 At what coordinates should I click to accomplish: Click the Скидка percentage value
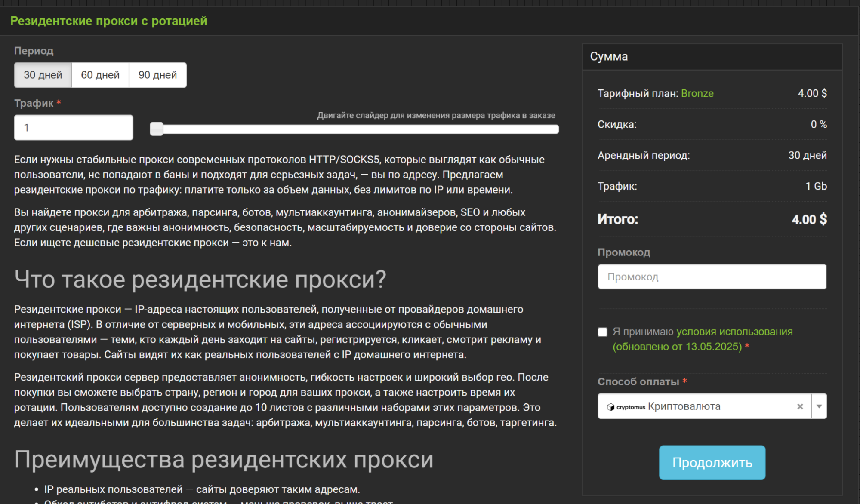coord(817,124)
